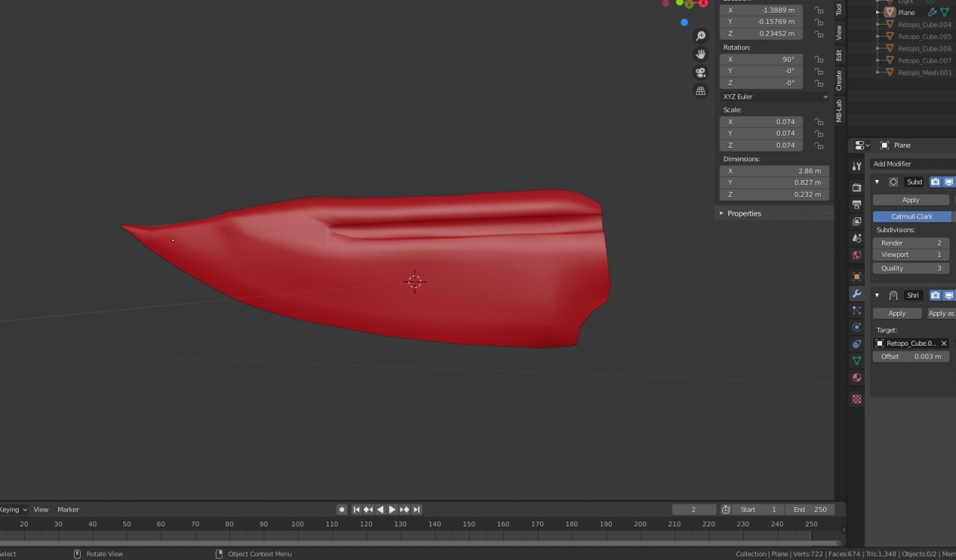Click the Quality value slider field

(911, 269)
